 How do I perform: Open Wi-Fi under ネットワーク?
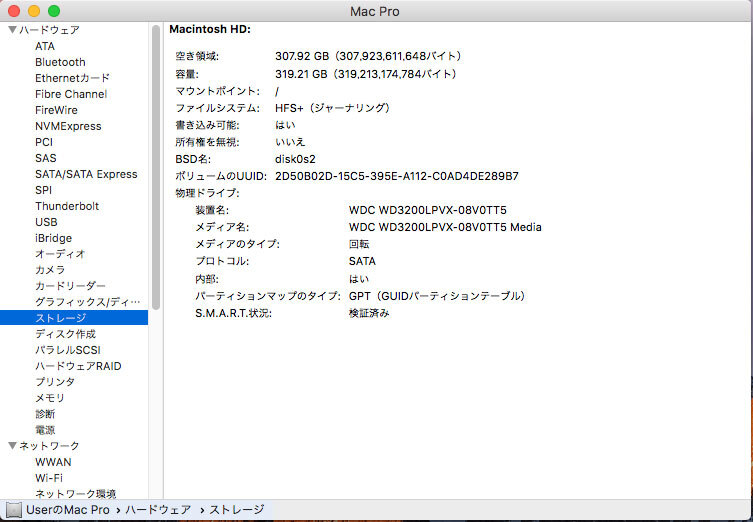(x=49, y=478)
